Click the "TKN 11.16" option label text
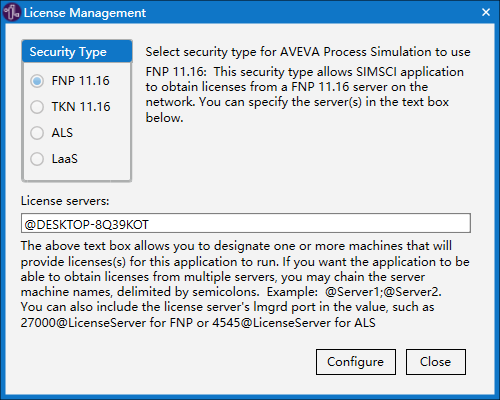 81,107
